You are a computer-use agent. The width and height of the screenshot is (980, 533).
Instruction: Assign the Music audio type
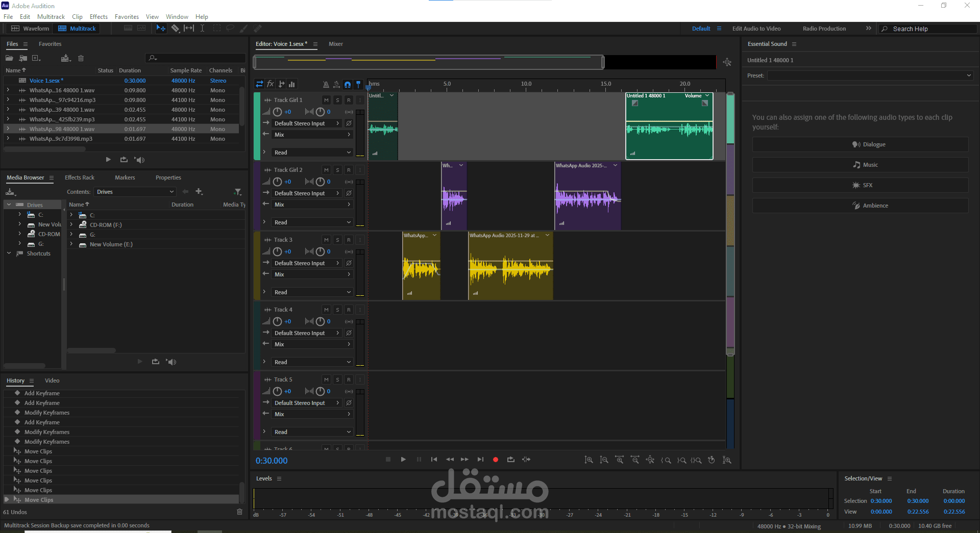(x=860, y=165)
